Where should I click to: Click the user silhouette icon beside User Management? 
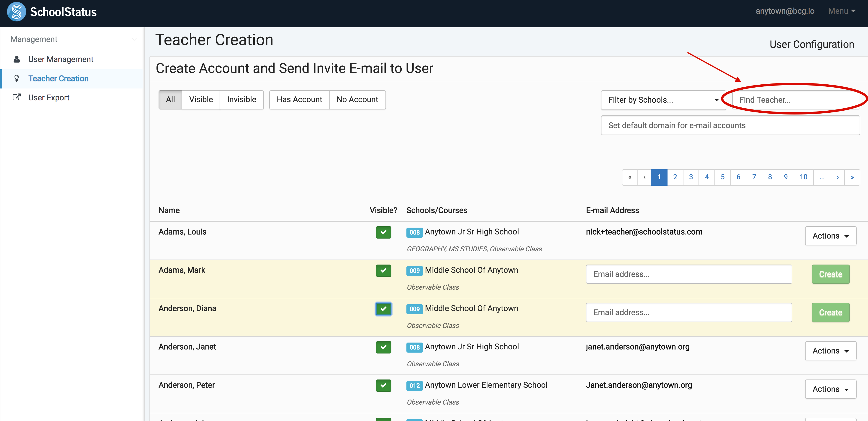click(16, 59)
